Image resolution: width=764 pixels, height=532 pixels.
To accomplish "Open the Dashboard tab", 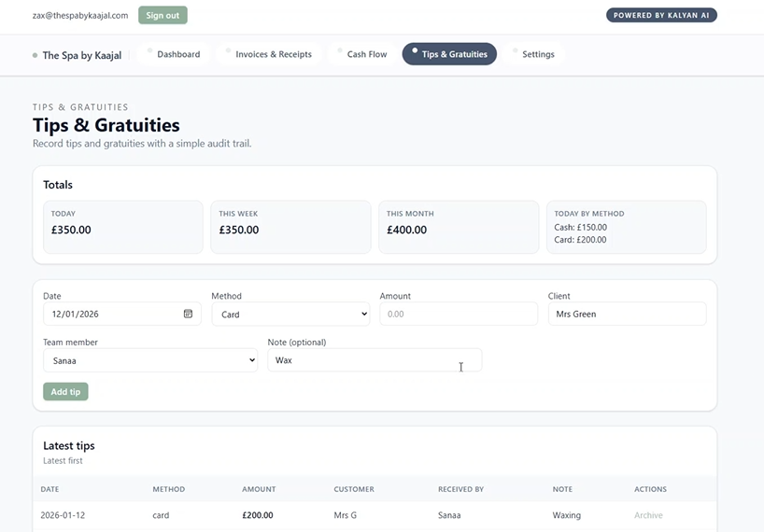I will [177, 54].
